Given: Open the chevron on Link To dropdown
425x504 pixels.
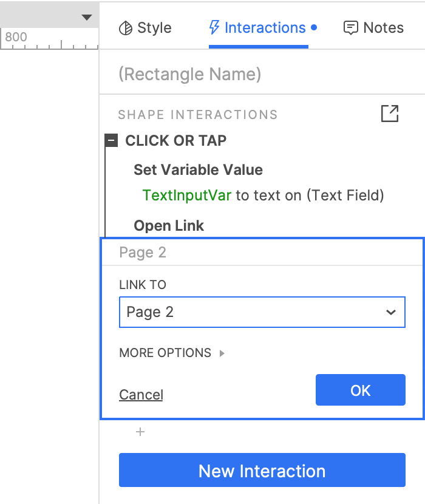Looking at the screenshot, I should 391,312.
